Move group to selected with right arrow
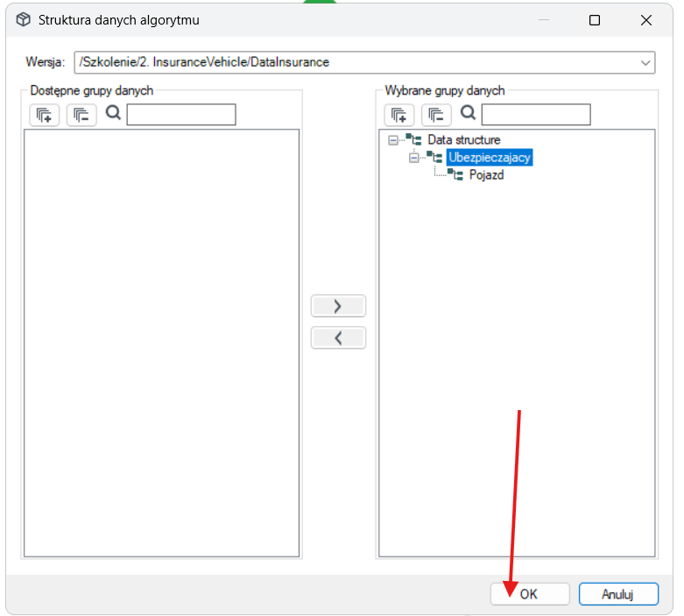This screenshot has width=684, height=616. 338,306
